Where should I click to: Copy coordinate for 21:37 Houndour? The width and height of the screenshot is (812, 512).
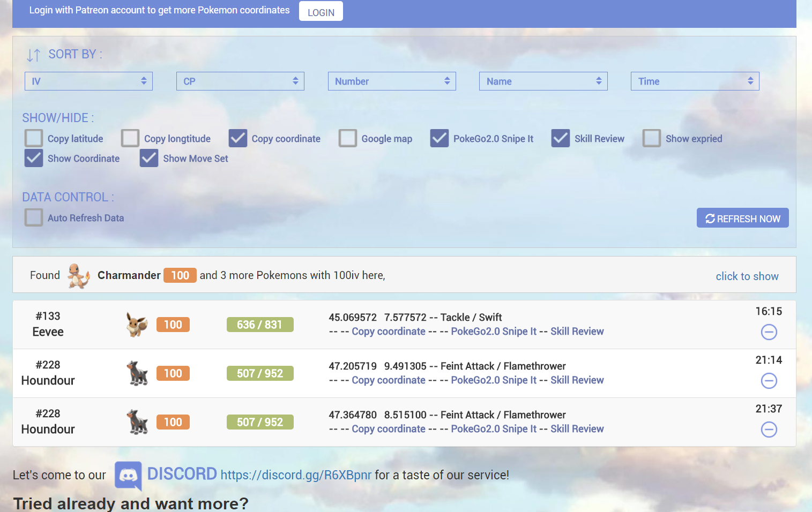point(389,429)
